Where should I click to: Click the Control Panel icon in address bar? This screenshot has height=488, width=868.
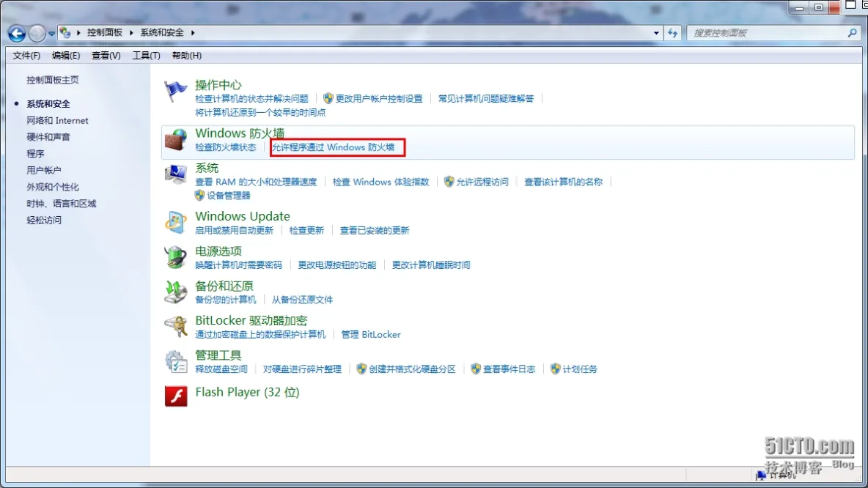[x=65, y=33]
